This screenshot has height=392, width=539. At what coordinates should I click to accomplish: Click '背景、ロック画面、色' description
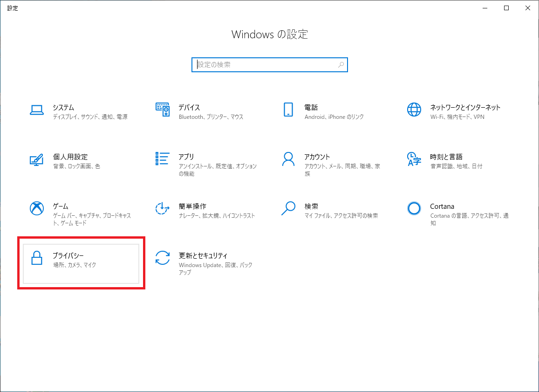(x=77, y=166)
